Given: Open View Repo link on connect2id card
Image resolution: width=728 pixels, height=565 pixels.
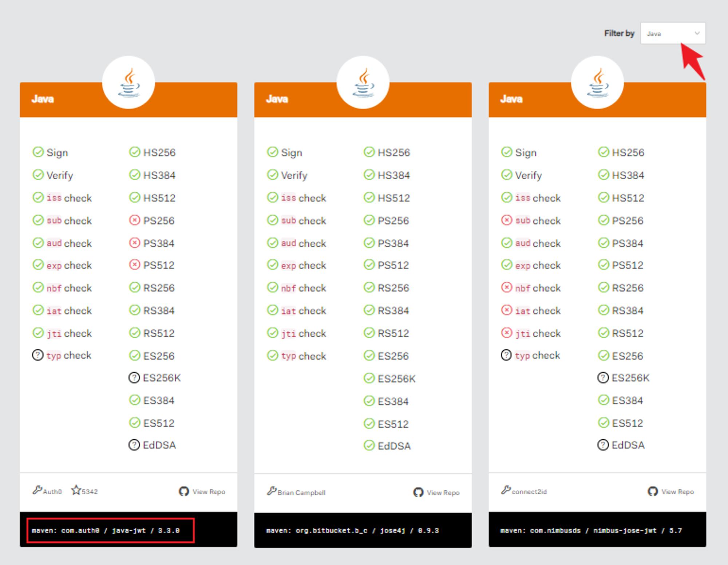Looking at the screenshot, I should (677, 492).
